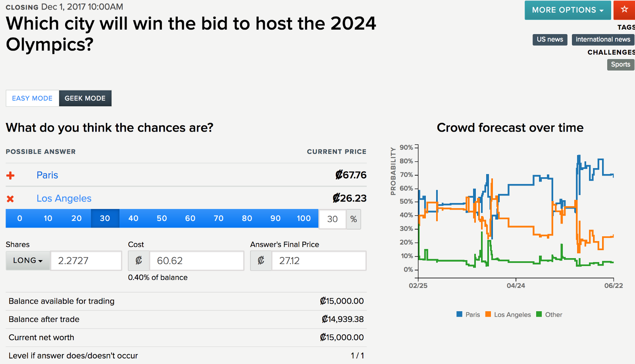Expand the Paris answer row

tap(47, 175)
